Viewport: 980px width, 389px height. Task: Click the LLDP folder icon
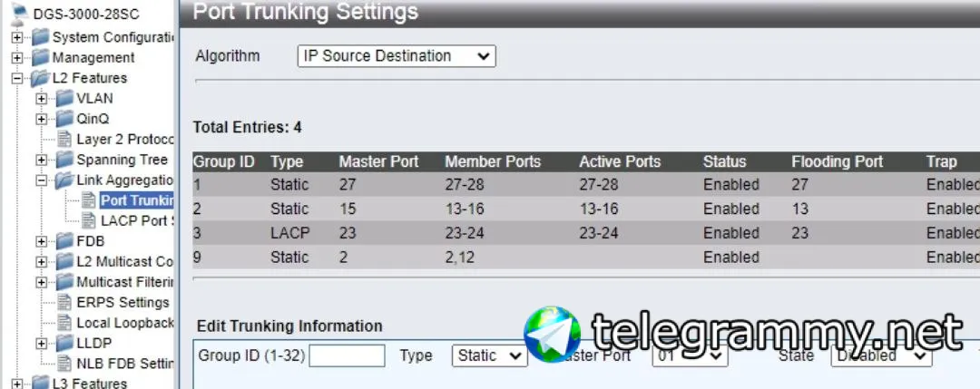tap(64, 344)
